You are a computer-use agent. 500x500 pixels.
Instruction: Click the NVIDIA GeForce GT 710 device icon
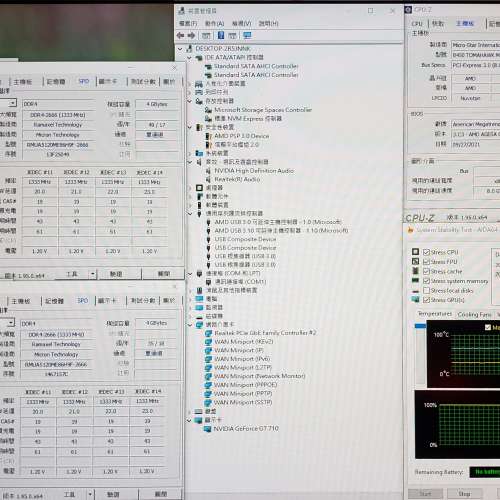click(208, 429)
